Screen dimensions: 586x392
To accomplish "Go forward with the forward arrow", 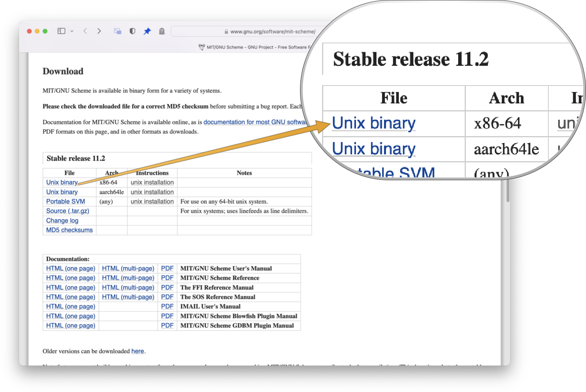I will (99, 31).
